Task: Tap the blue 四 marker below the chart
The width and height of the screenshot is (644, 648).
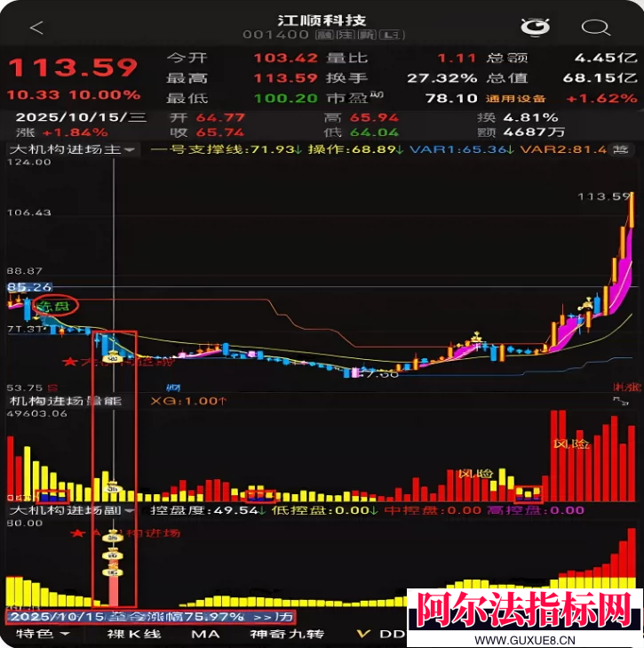Action: click(x=173, y=388)
